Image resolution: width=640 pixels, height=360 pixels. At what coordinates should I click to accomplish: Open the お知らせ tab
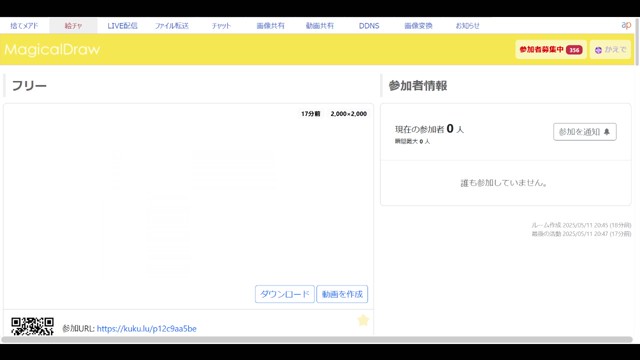click(467, 26)
